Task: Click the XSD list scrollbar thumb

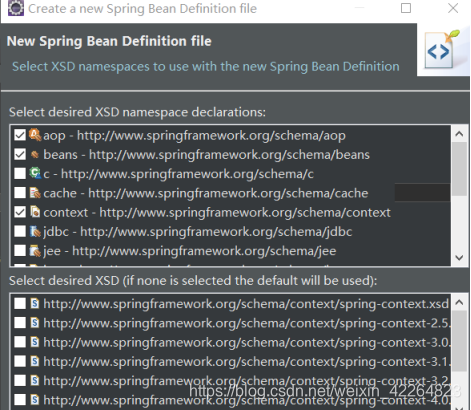Action: pyautogui.click(x=459, y=341)
